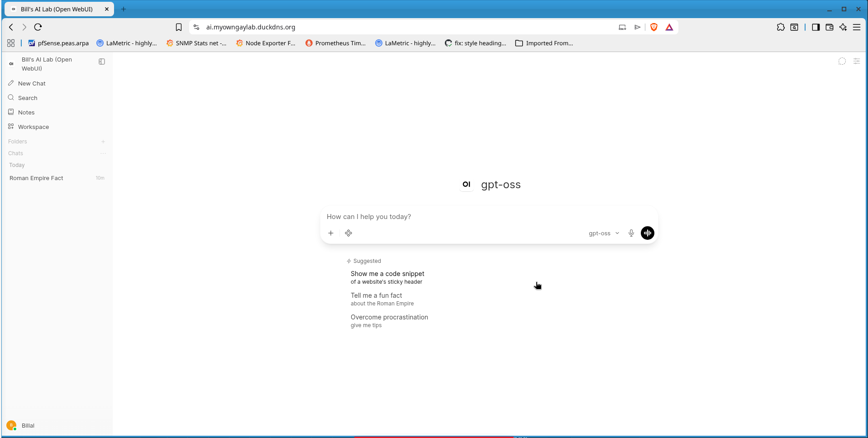Screen dimensions: 868x438
Task: Toggle the browser sidebar panel
Action: tap(816, 27)
